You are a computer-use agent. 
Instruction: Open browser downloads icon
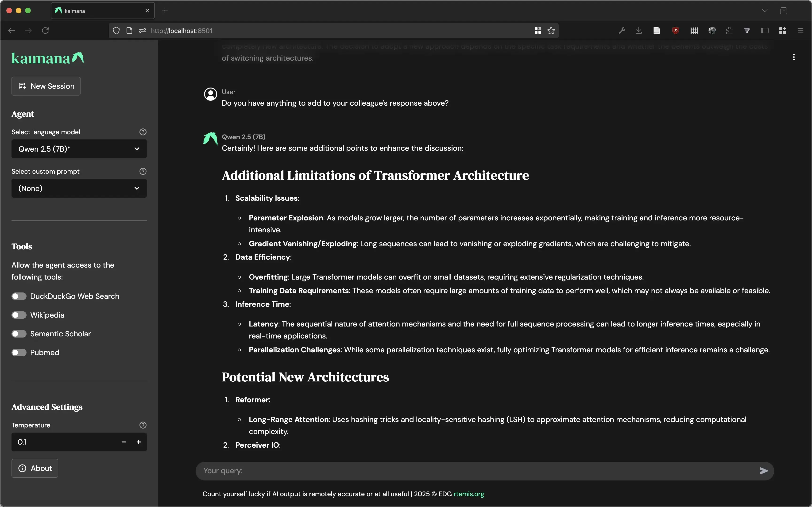tap(639, 31)
